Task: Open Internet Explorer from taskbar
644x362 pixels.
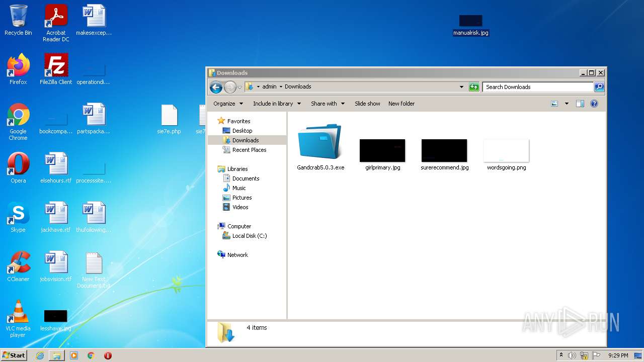Action: (40, 355)
